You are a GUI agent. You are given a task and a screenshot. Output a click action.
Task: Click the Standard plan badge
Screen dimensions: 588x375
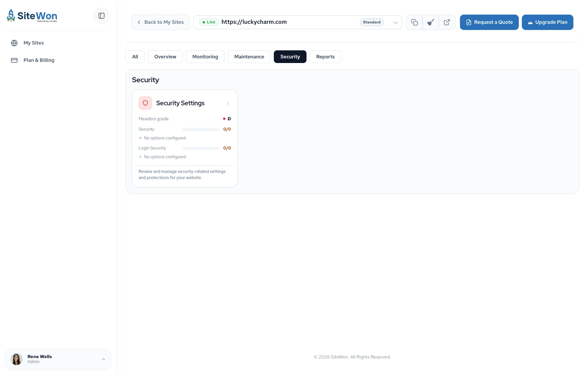tap(372, 22)
